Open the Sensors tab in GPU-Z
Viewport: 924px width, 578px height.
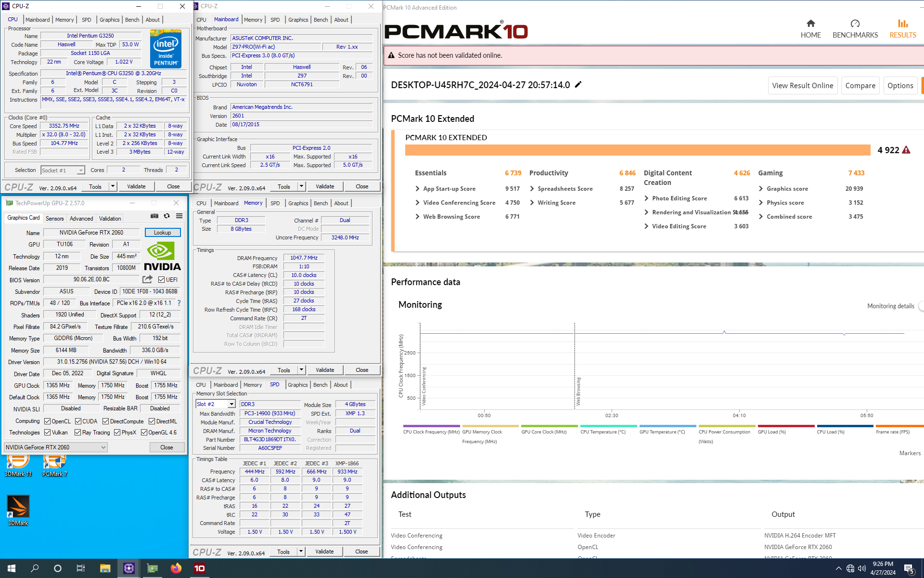coord(54,219)
